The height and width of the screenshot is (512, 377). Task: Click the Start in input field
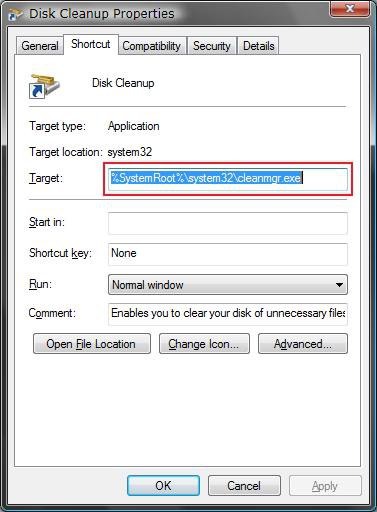point(228,223)
